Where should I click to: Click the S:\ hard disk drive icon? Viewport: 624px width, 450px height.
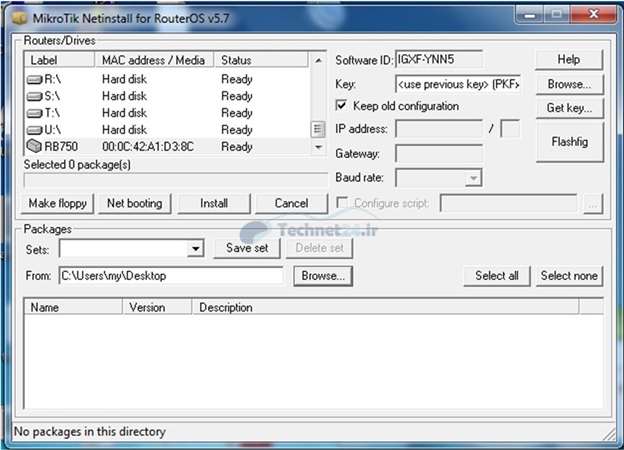[35, 96]
